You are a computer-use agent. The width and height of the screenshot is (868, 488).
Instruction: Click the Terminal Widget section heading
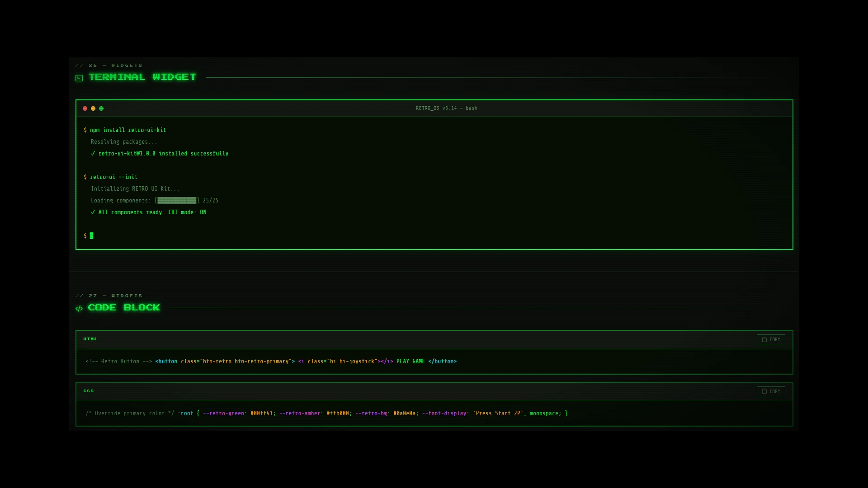[x=142, y=77]
